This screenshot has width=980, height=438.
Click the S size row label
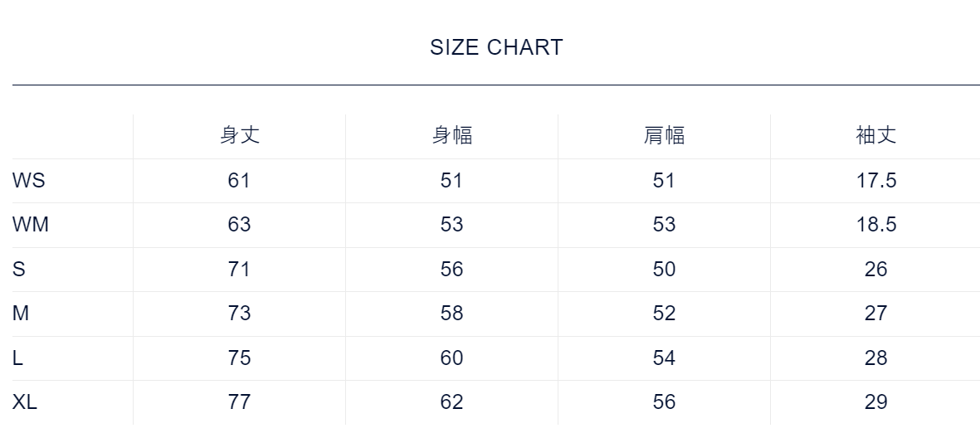tap(19, 270)
